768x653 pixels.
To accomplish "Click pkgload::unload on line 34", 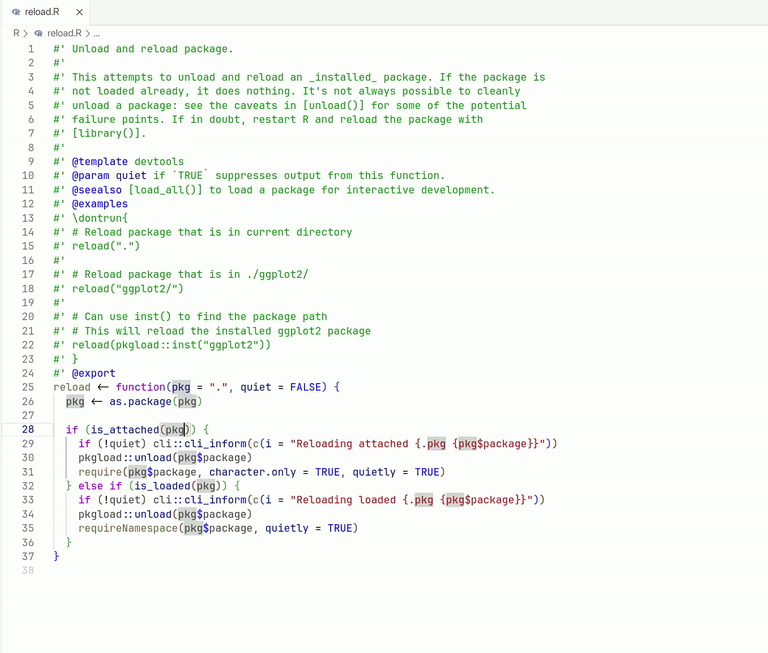I will click(125, 514).
